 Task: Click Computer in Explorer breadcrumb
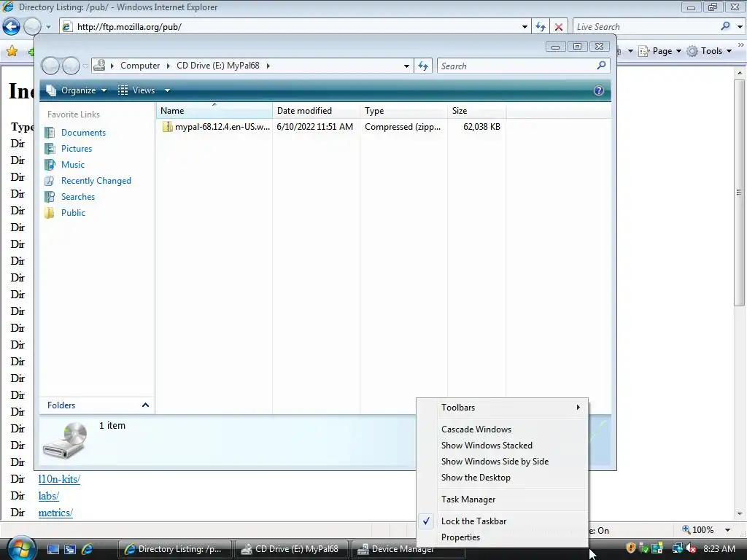139,66
